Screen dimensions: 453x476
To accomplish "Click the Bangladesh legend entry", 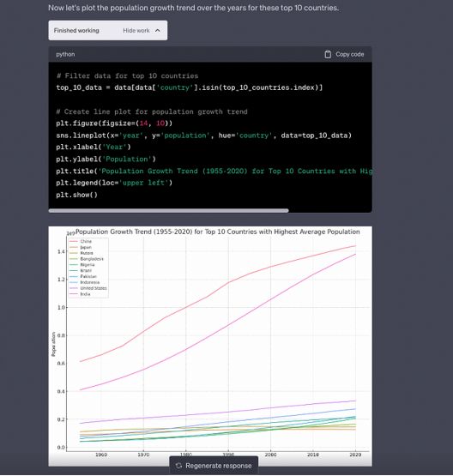I will point(87,259).
